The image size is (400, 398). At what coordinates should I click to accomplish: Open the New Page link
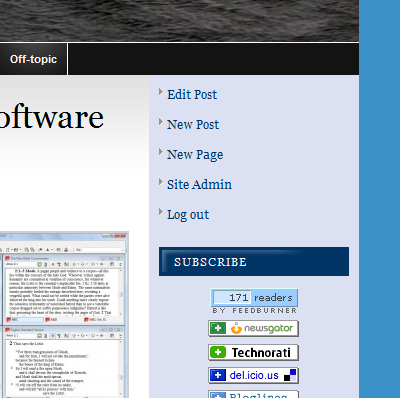(x=195, y=155)
